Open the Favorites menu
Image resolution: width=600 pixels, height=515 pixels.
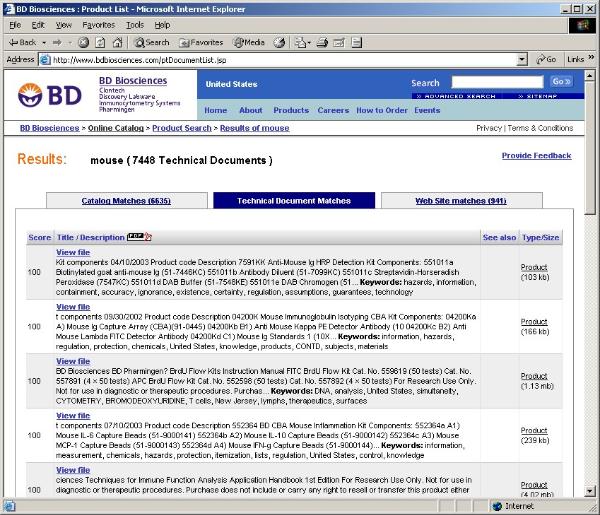click(98, 25)
